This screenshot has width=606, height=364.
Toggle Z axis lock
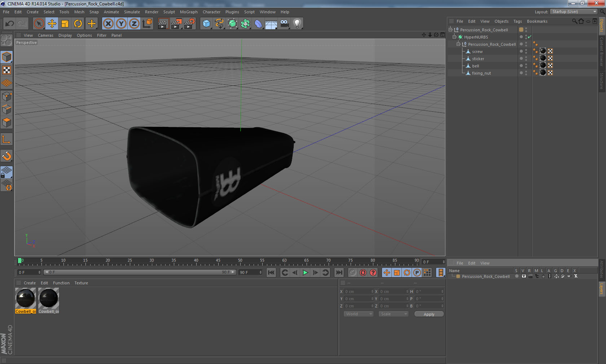pos(134,24)
